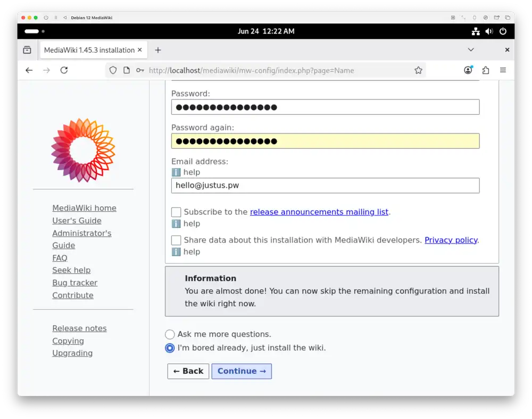Open the Upgrading link
The image size is (532, 419).
point(72,353)
